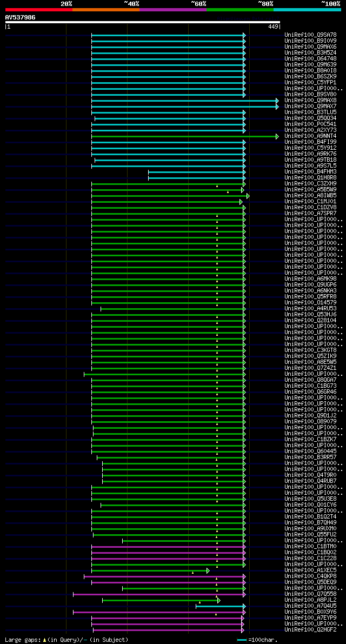Select hit UniRef100_Q4T9R0

[310, 476]
